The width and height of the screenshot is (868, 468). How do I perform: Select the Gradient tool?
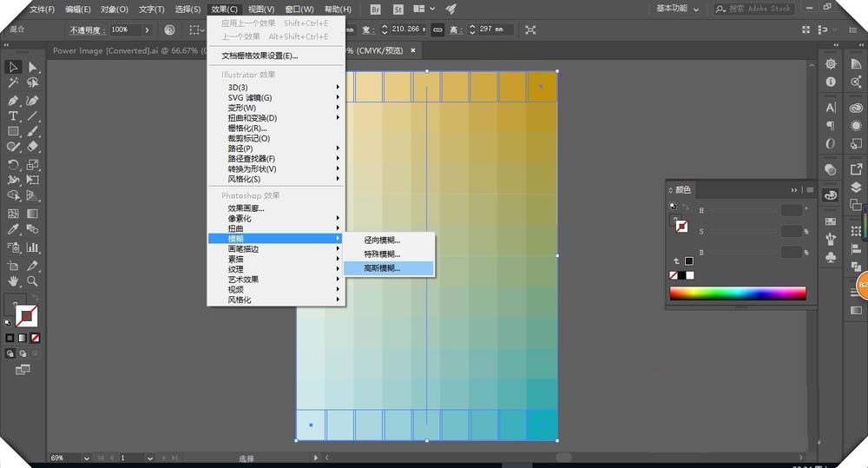tap(33, 214)
